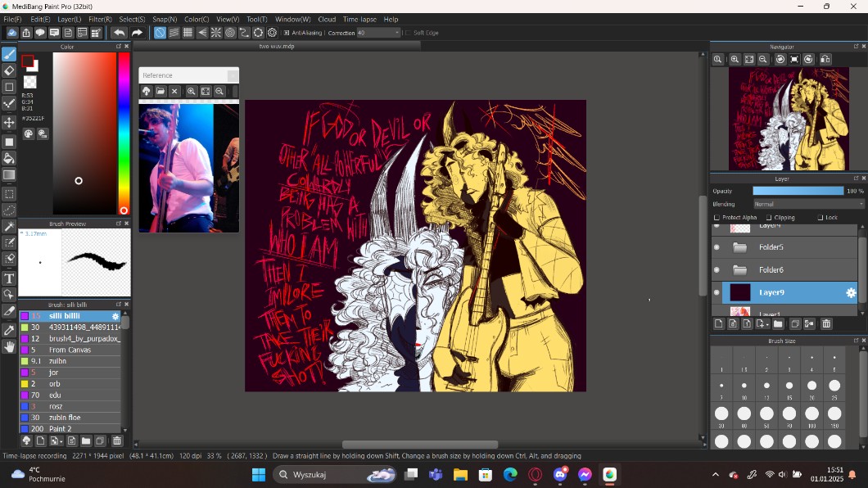This screenshot has width=868, height=488.
Task: Open the Filter menu
Action: 100,19
